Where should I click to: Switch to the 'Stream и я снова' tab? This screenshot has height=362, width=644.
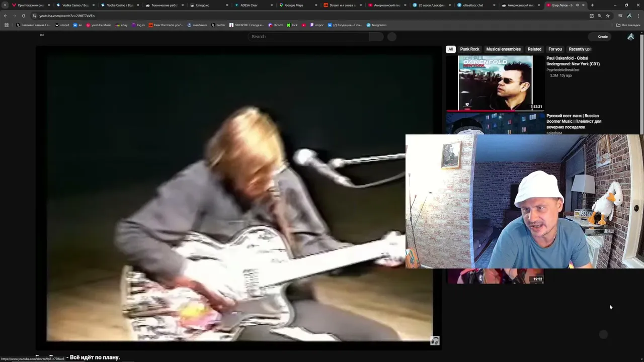(342, 5)
